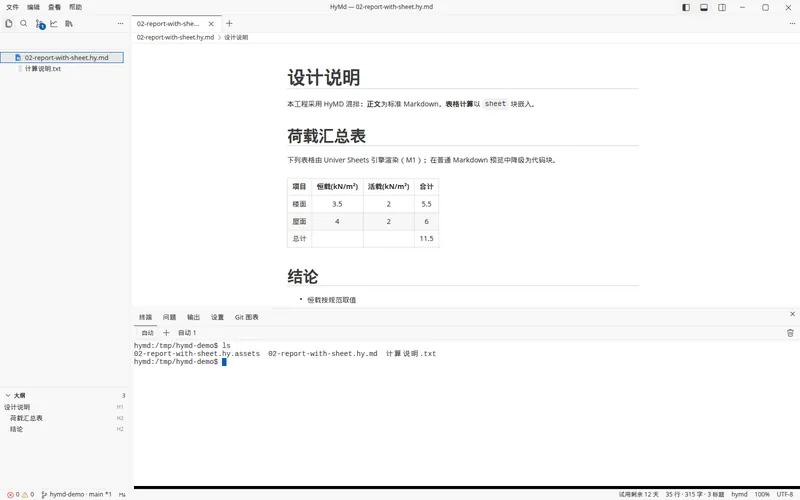Toggle the split editor layout

(x=721, y=7)
